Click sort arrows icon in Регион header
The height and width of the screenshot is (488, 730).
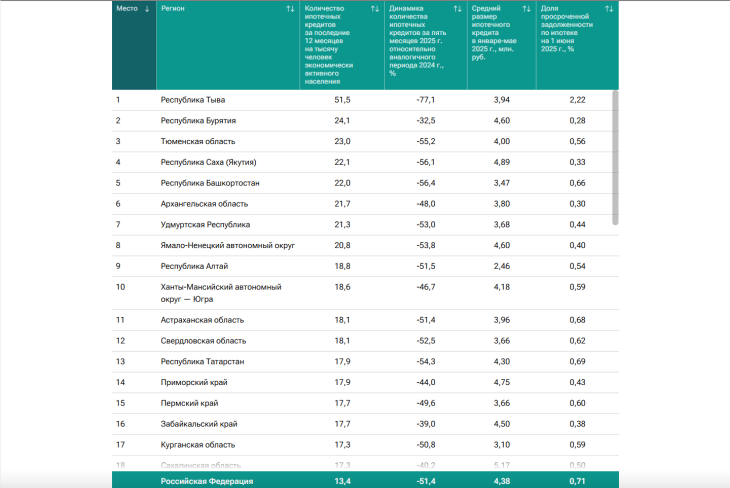(x=290, y=9)
